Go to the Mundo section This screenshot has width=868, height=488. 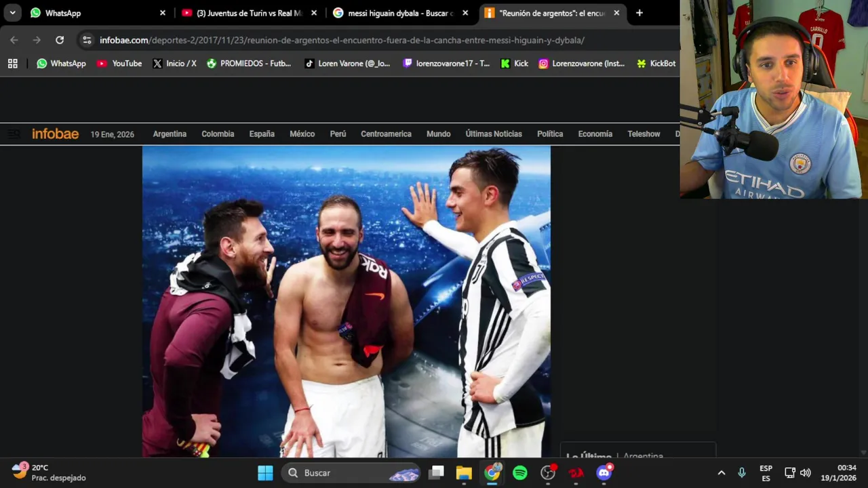click(x=438, y=134)
